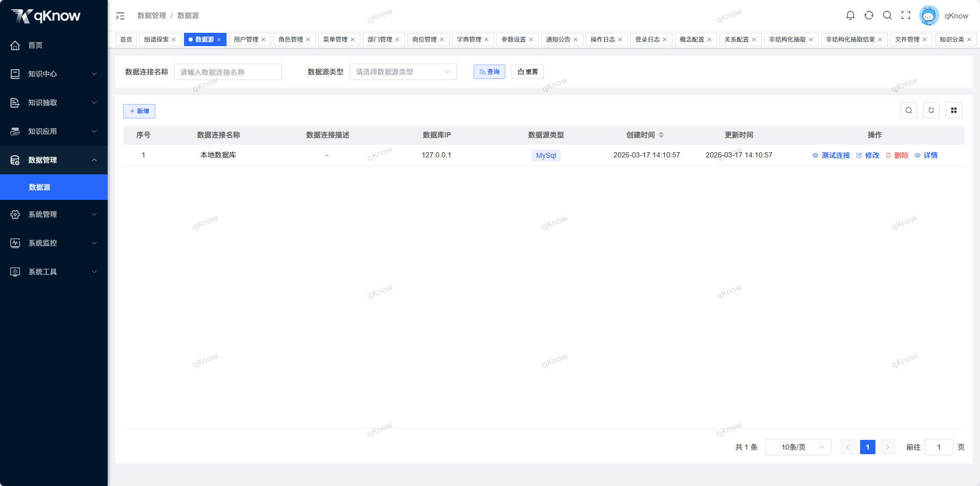
Task: Click 查询 search button
Action: point(489,72)
